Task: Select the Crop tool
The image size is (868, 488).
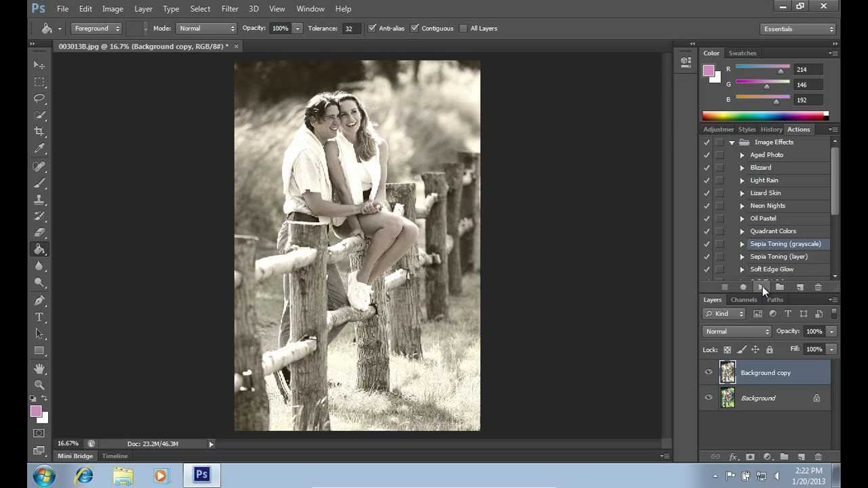Action: pos(39,131)
